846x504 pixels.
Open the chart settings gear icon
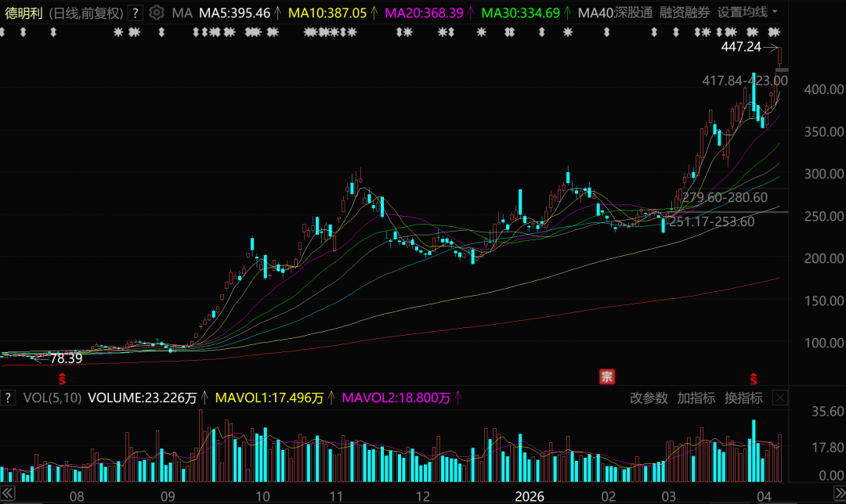pos(157,13)
